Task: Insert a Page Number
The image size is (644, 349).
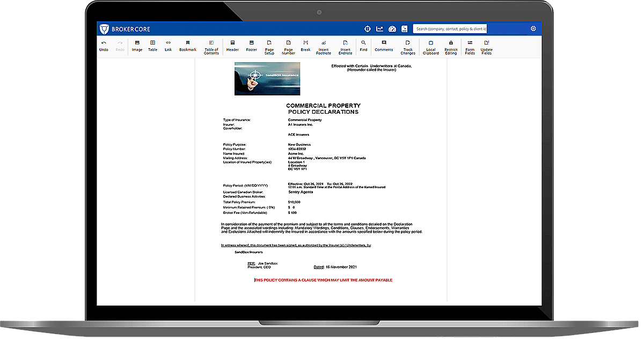Action: click(x=289, y=47)
